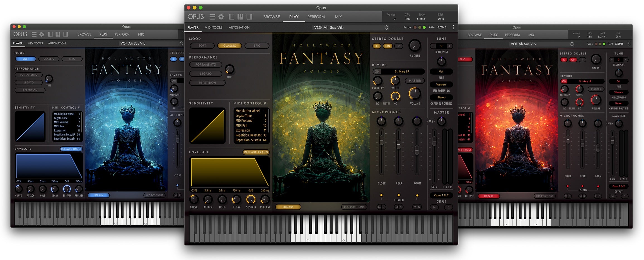
Task: Select the Automation tab
Action: 239,27
